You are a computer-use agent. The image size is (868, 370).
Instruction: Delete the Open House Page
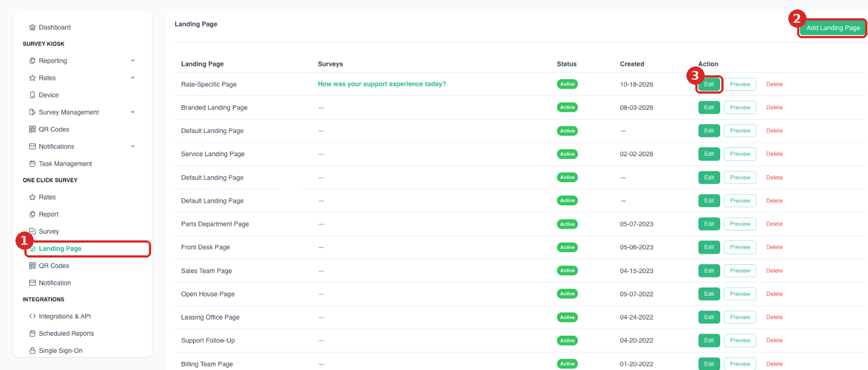pyautogui.click(x=774, y=294)
